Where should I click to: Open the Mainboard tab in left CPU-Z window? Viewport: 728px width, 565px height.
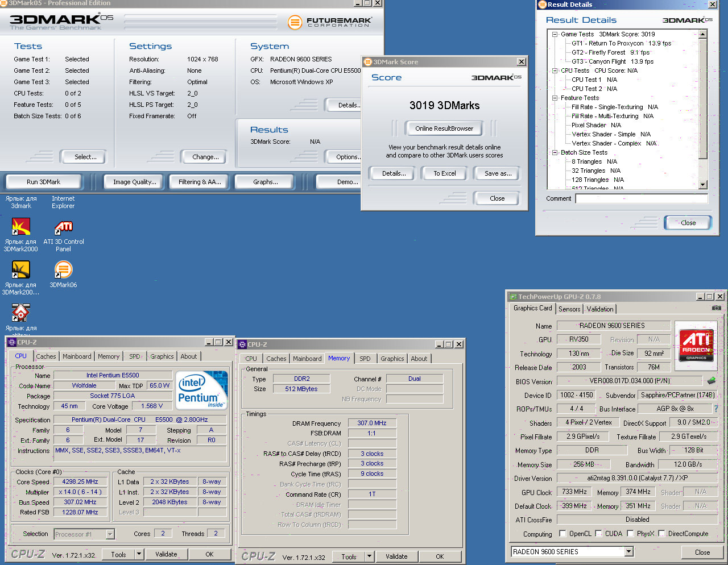click(77, 356)
